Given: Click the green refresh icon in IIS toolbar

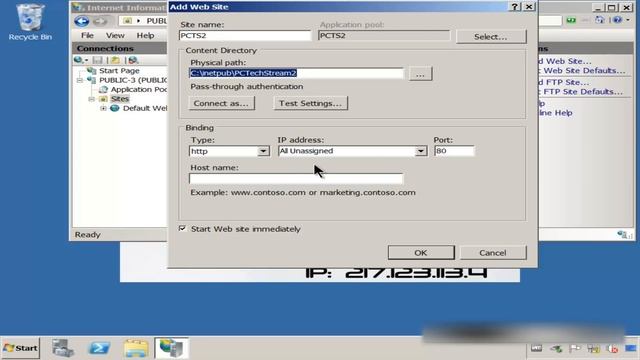Looking at the screenshot, I should tap(571, 20).
